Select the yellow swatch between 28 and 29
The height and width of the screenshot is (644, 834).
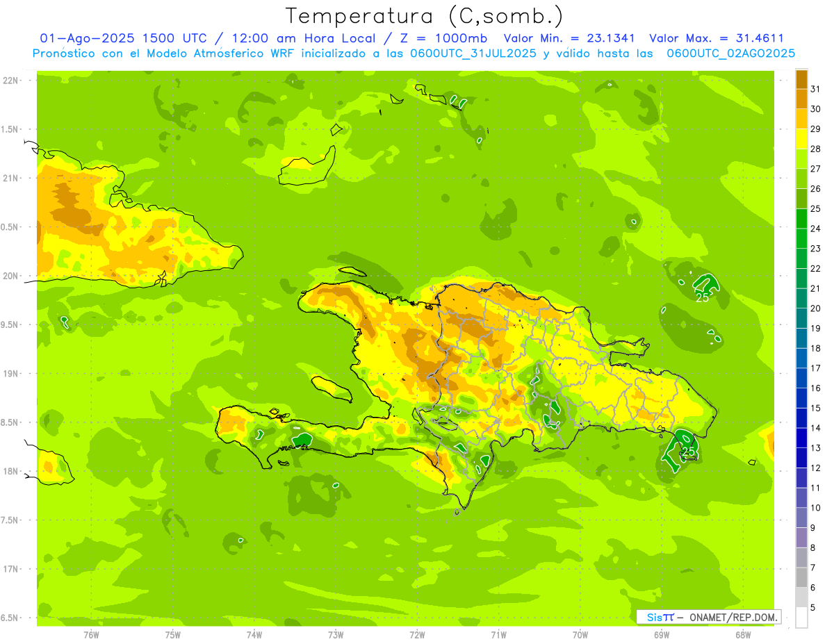click(801, 138)
